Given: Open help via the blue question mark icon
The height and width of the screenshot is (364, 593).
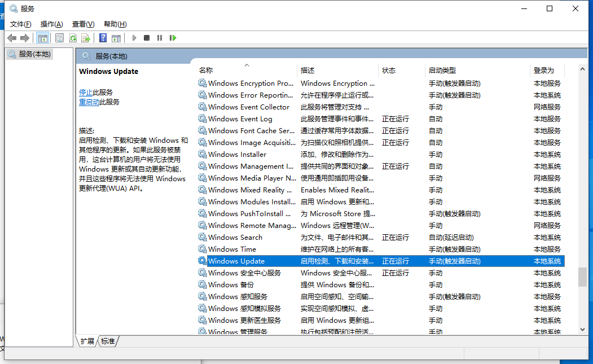Looking at the screenshot, I should tap(103, 38).
